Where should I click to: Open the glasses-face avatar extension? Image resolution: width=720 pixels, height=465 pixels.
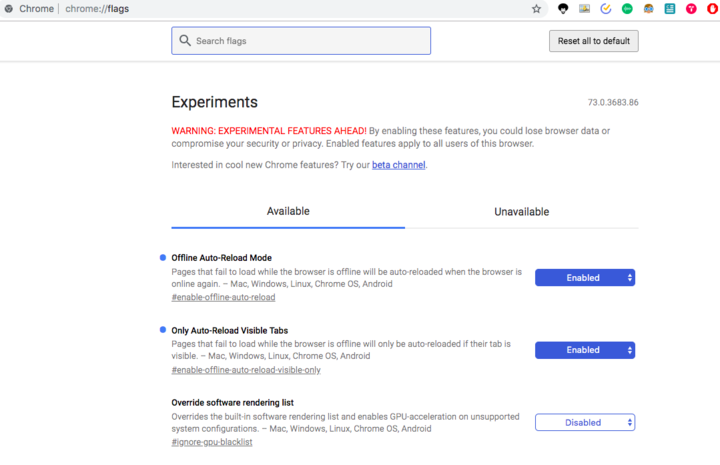click(x=648, y=9)
